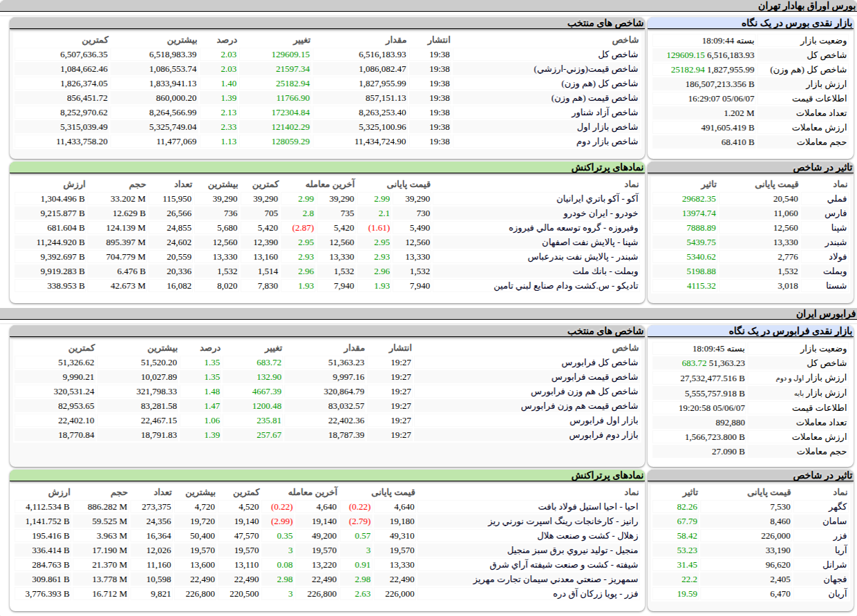857x616 pixels.
Task: Open فزر - پويا زركان آق دره stock
Action: pos(596,594)
